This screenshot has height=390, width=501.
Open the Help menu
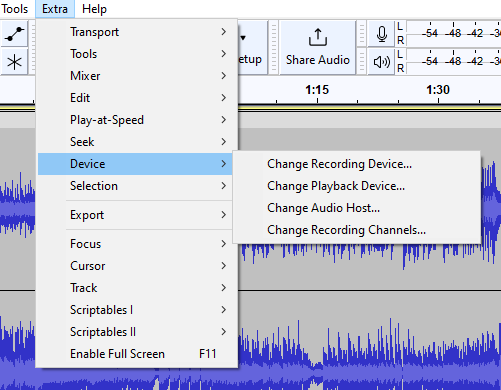click(x=94, y=9)
